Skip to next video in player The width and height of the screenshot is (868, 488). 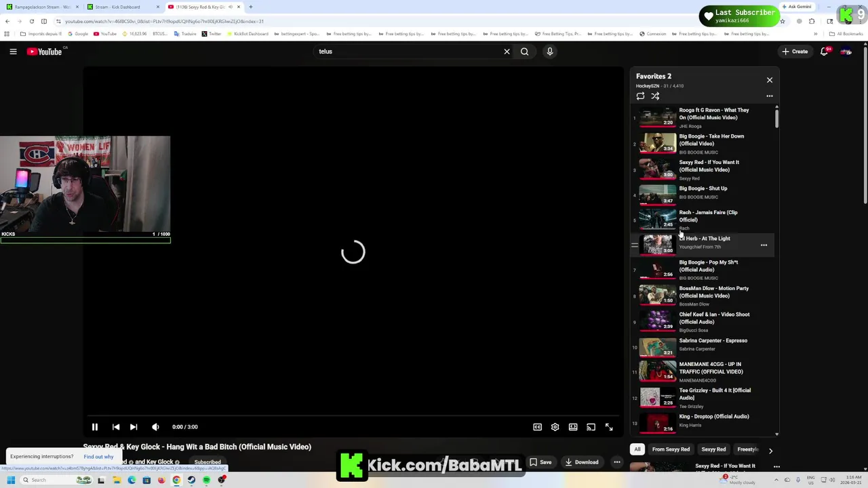pyautogui.click(x=134, y=427)
